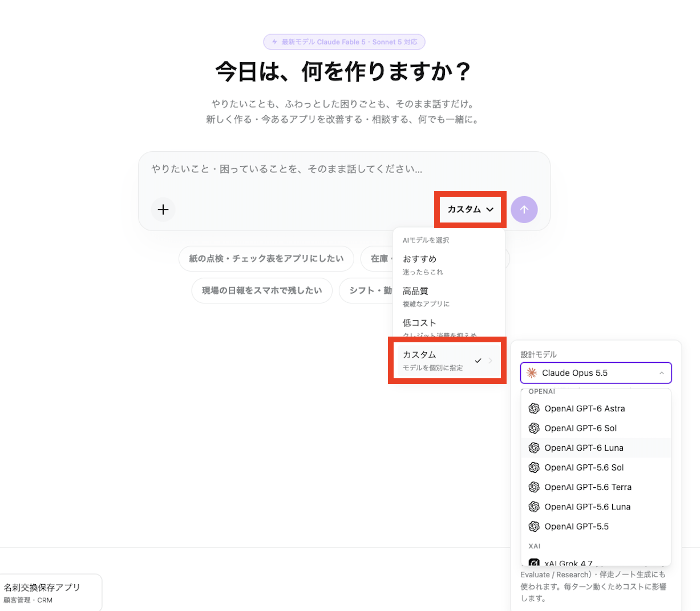Click the purple send arrow button
700x611 pixels.
524,209
